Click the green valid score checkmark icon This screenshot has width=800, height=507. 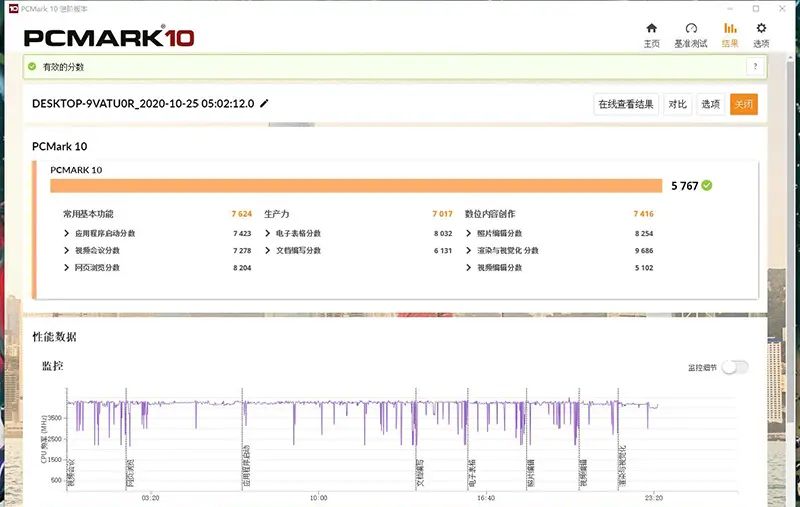[32, 66]
